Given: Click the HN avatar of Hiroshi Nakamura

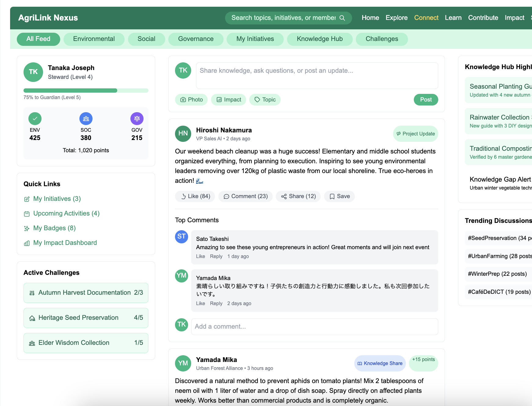Looking at the screenshot, I should point(183,134).
